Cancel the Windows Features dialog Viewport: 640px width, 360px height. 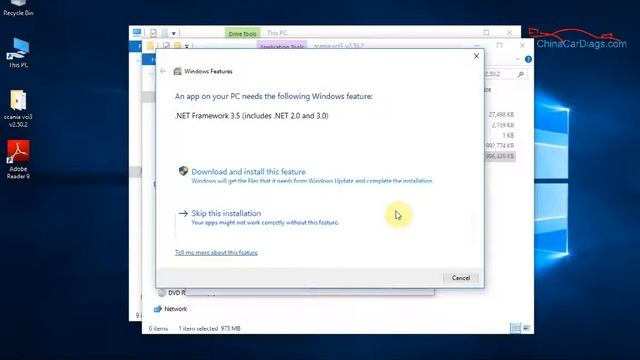[x=461, y=278]
